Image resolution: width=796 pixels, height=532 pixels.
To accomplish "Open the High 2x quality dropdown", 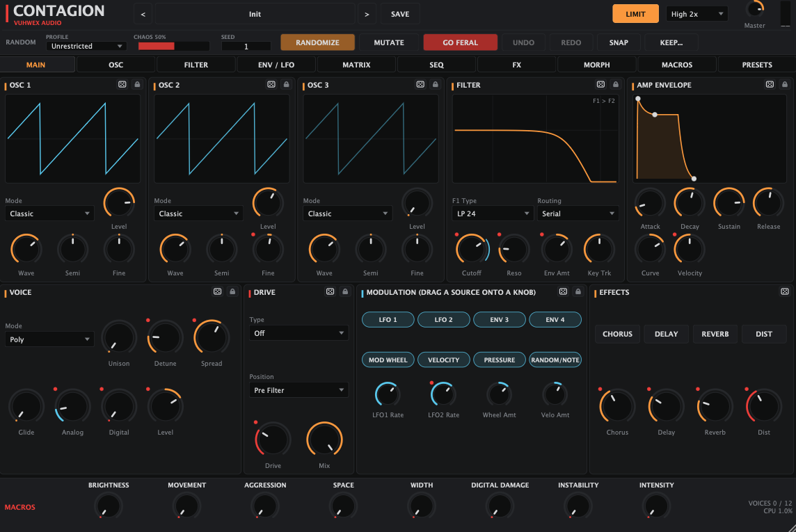I will point(696,14).
